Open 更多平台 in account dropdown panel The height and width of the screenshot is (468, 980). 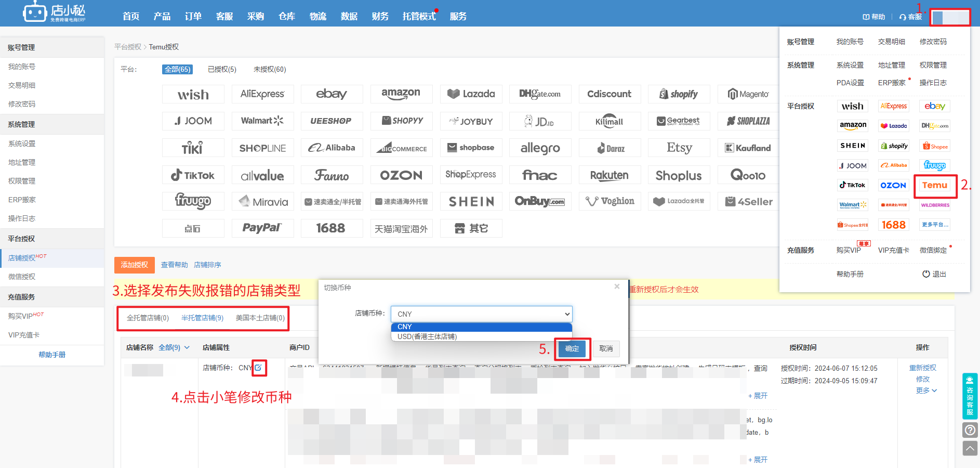click(x=935, y=225)
